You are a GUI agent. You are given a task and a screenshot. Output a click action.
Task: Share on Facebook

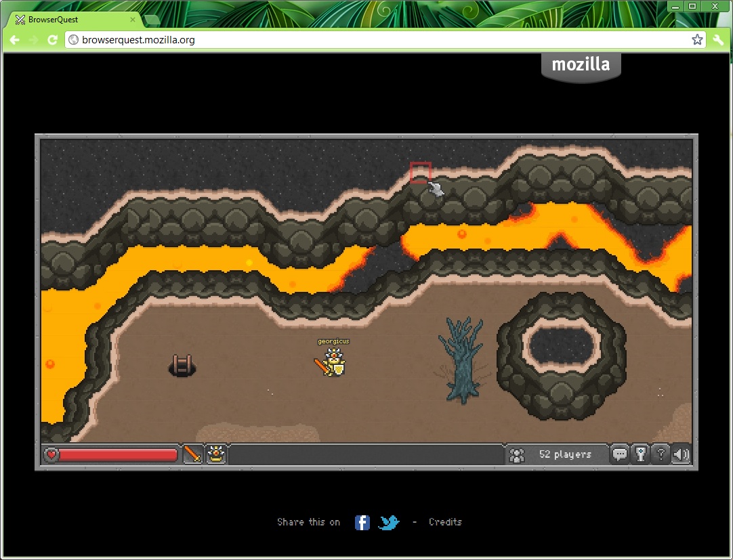[x=362, y=522]
